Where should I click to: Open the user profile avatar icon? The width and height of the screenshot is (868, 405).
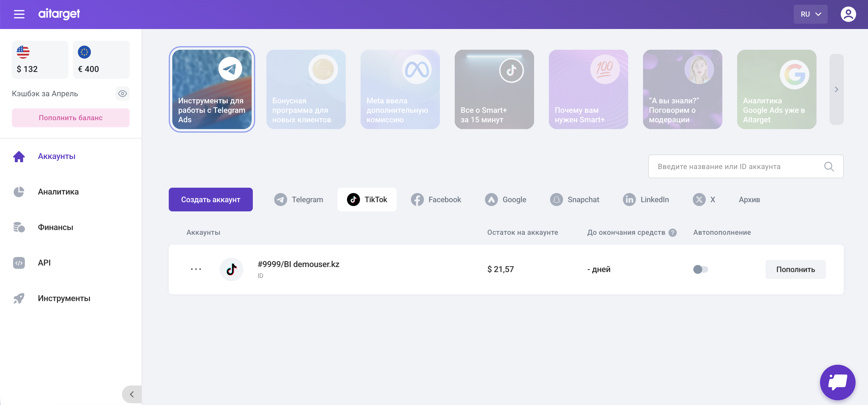pyautogui.click(x=848, y=14)
